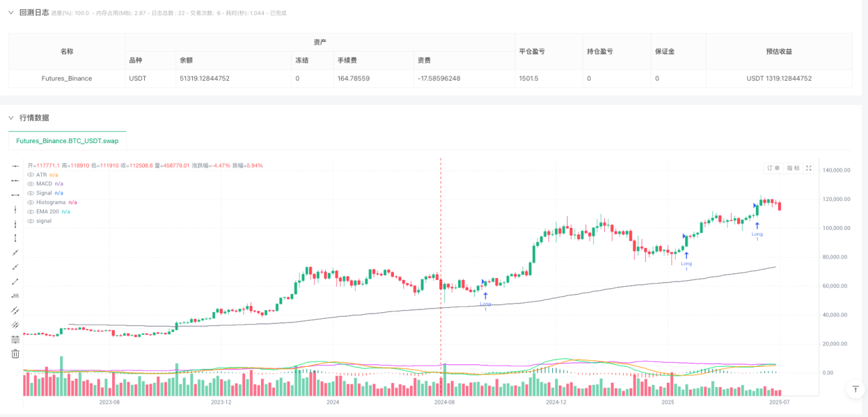
Task: Go to page top with arrow button
Action: [x=855, y=389]
